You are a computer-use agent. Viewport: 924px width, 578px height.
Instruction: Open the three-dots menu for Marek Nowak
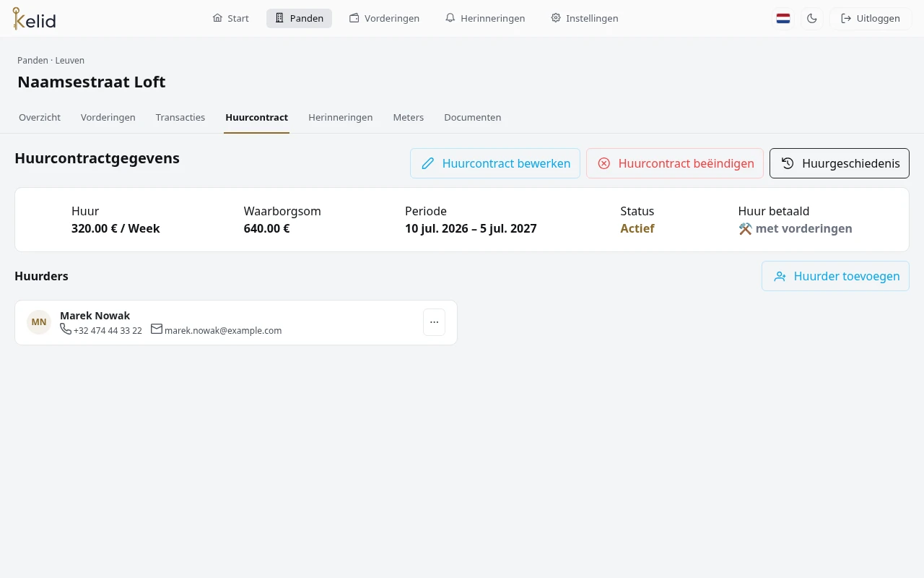click(434, 322)
